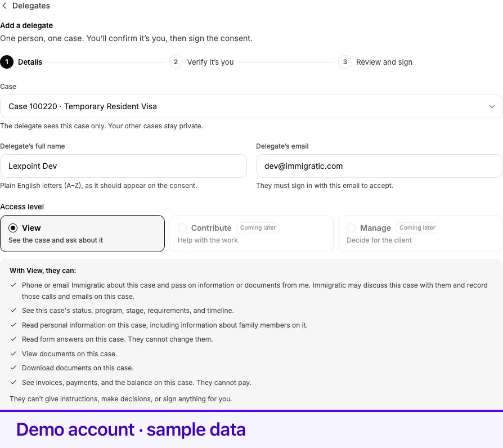Click "Help with the work" description
This screenshot has height=448, width=503.
208,240
